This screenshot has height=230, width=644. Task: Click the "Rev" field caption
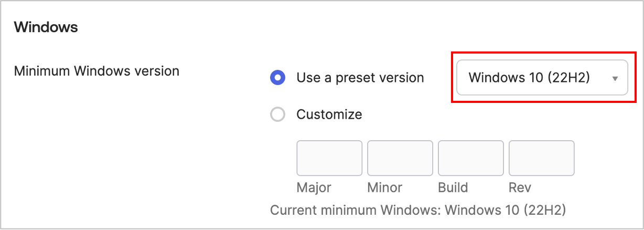pos(520,187)
